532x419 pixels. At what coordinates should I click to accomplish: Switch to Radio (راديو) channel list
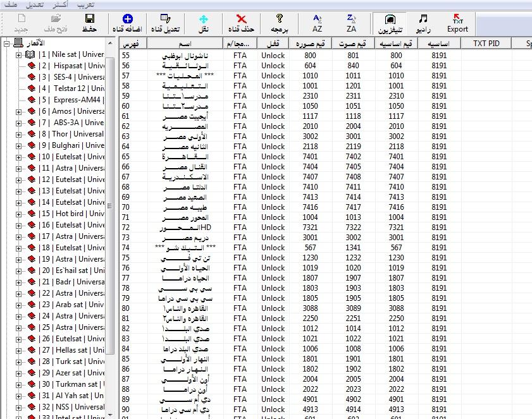click(423, 19)
